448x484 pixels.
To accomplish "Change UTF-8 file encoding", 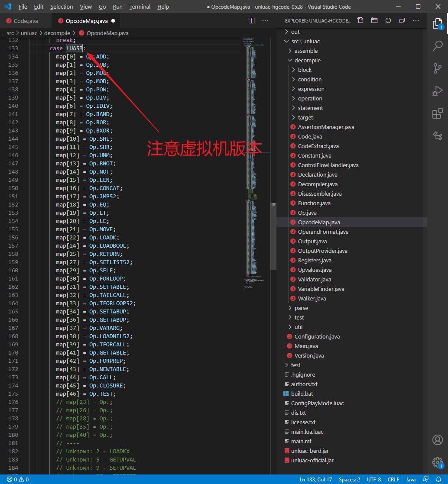I will [373, 479].
